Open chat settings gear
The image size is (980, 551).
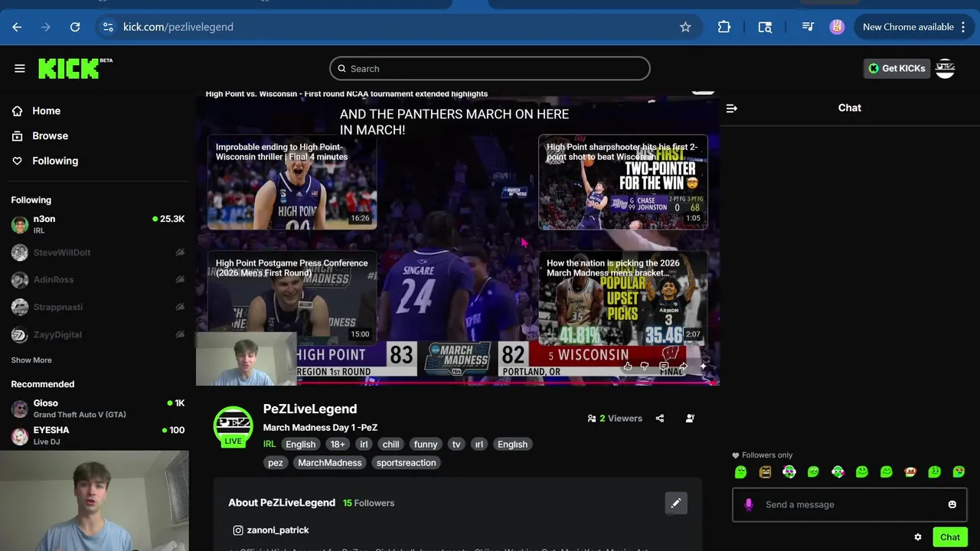(x=918, y=537)
